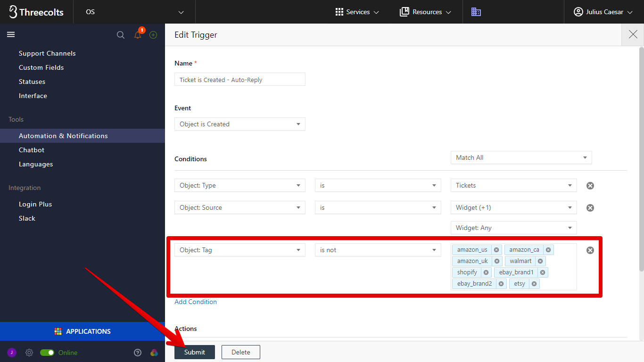Remove the ebay_brand2 tag
This screenshot has height=362, width=644.
point(501,284)
